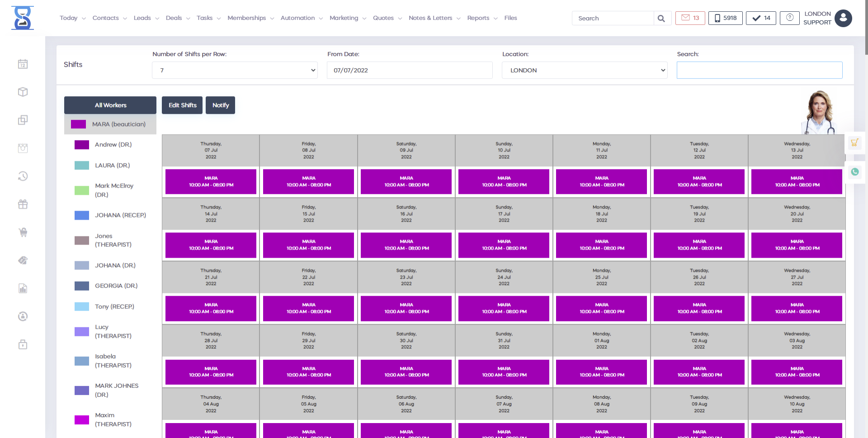Click the From Date input field
The image size is (868, 438).
click(x=409, y=71)
